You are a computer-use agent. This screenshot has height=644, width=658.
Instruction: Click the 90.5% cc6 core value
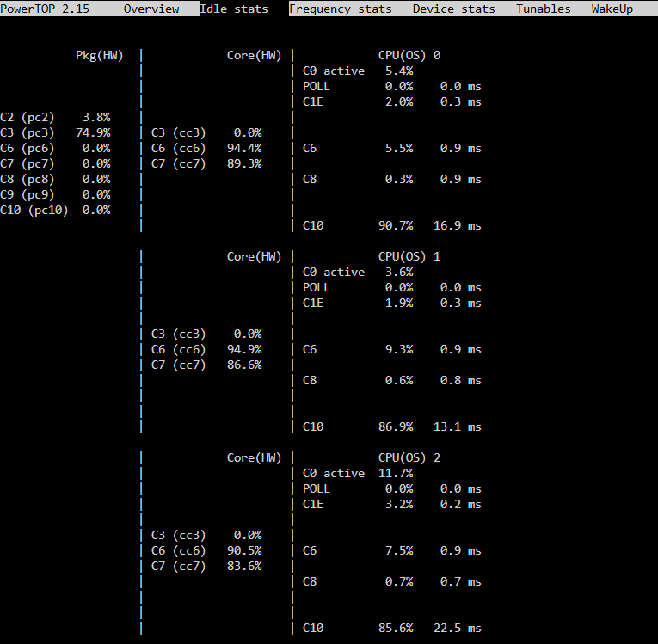pos(244,550)
